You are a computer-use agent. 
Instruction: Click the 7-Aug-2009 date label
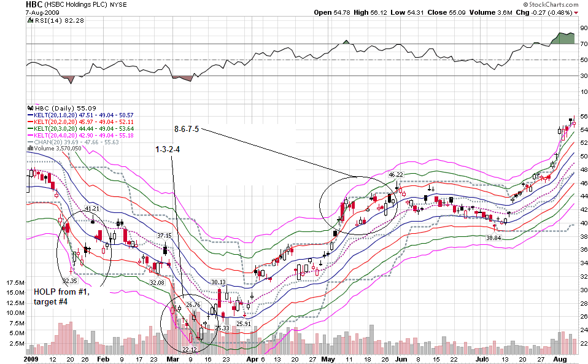point(42,12)
